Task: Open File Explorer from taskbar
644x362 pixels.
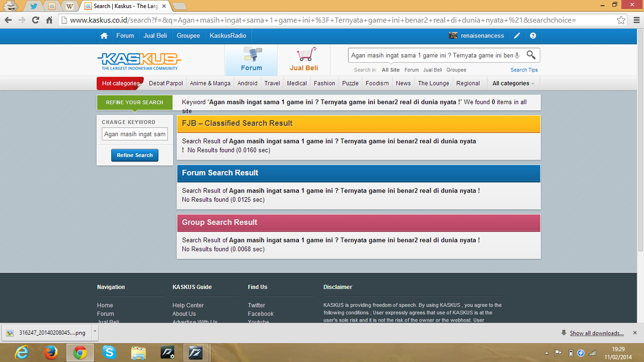Action: coord(138,352)
